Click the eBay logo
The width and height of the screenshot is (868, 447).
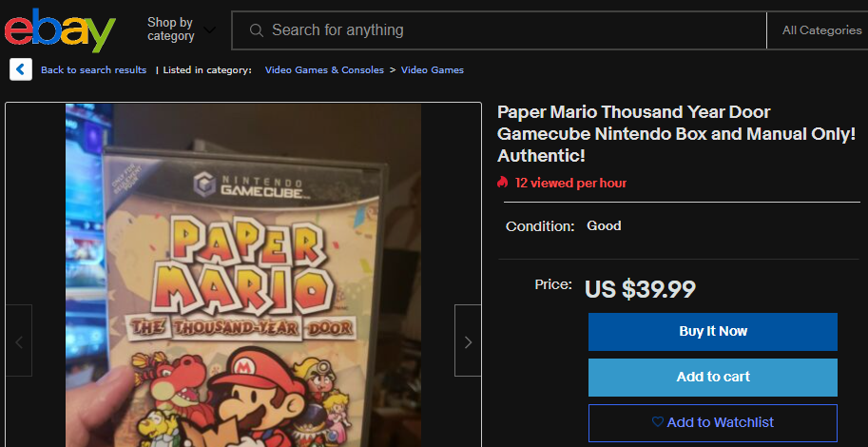click(59, 30)
